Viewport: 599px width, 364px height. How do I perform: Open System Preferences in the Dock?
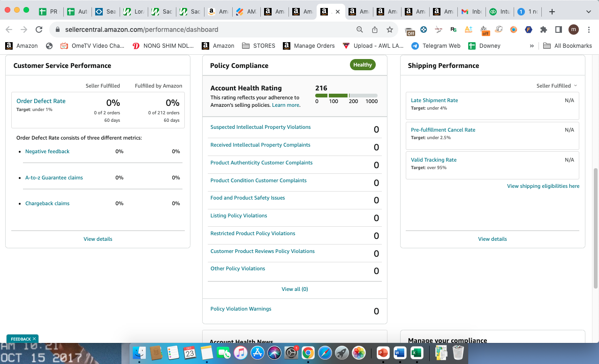point(291,353)
